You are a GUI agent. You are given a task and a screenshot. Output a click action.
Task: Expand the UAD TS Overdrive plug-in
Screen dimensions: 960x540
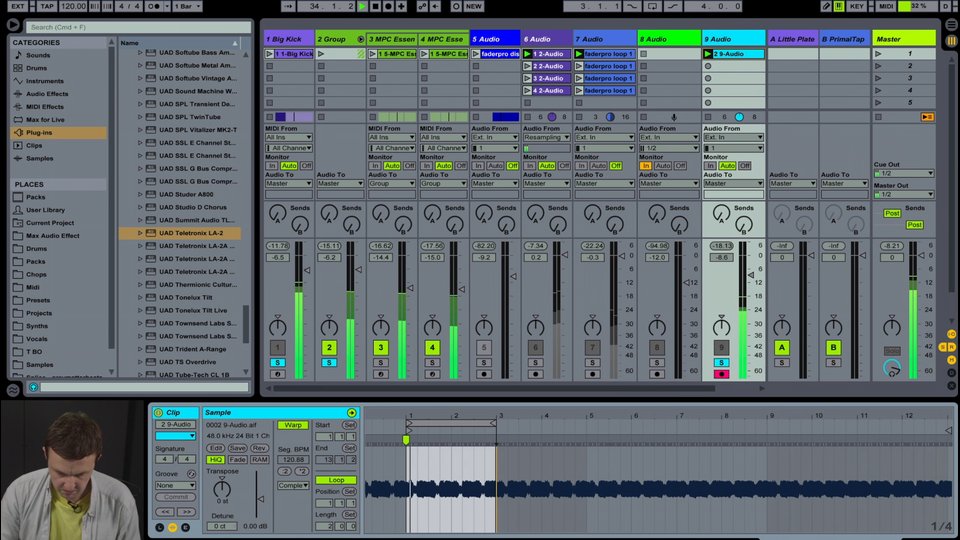tap(140, 362)
